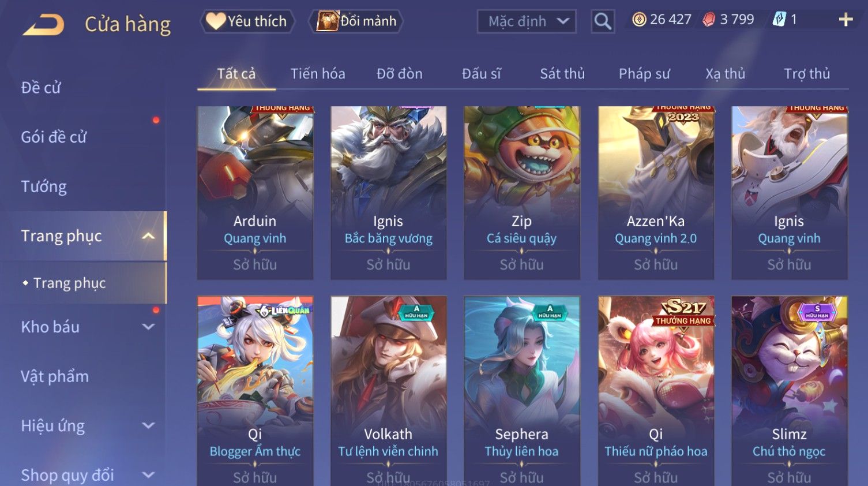Select the Sát thủ tab
Viewport: 868px width, 486px height.
[562, 74]
